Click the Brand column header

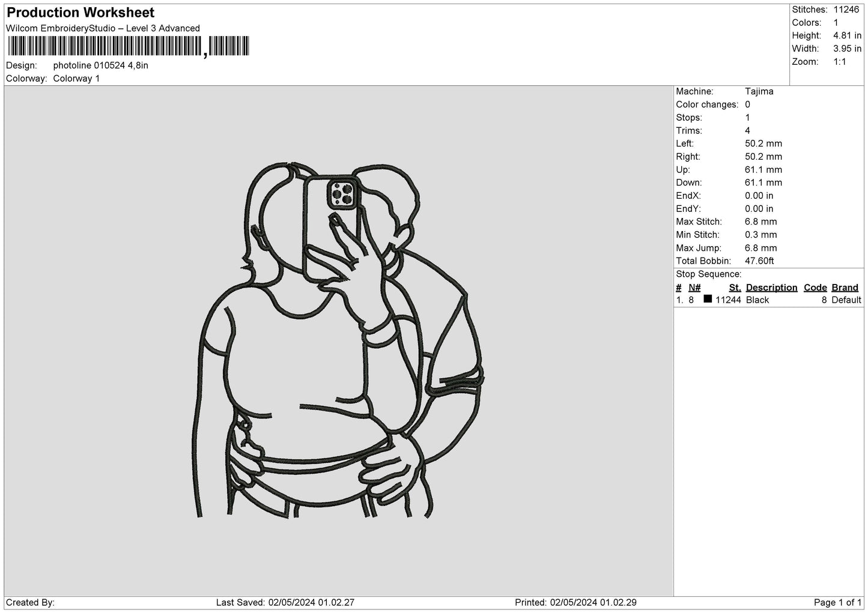coord(845,288)
